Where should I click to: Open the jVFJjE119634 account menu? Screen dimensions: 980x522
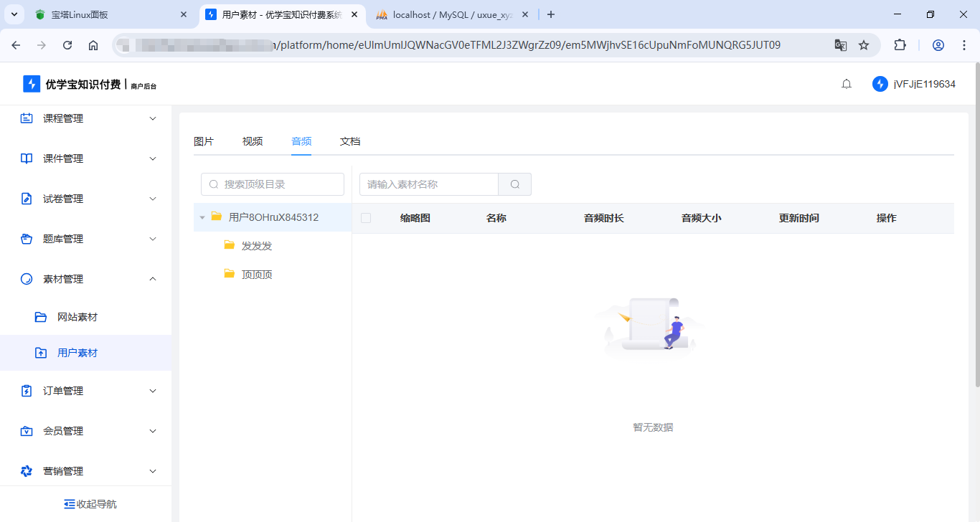[x=926, y=83]
